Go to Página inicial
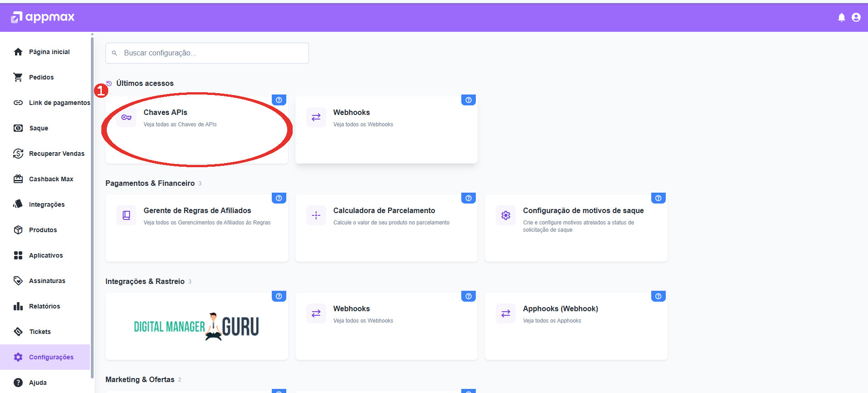868x393 pixels. click(45, 52)
